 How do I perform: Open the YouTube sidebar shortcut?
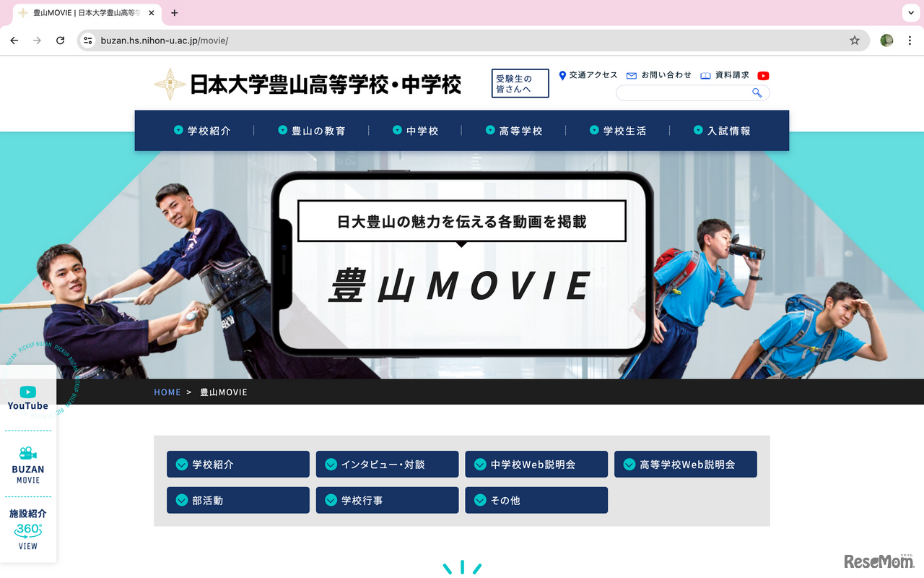tap(28, 398)
